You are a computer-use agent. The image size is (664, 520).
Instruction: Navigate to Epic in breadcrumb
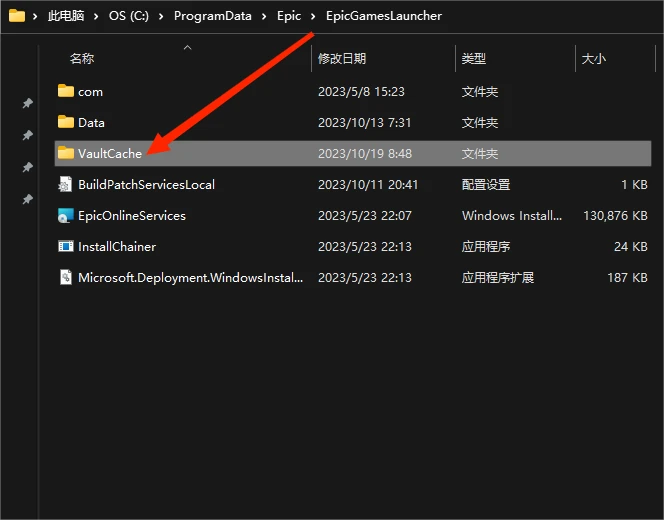pyautogui.click(x=289, y=16)
